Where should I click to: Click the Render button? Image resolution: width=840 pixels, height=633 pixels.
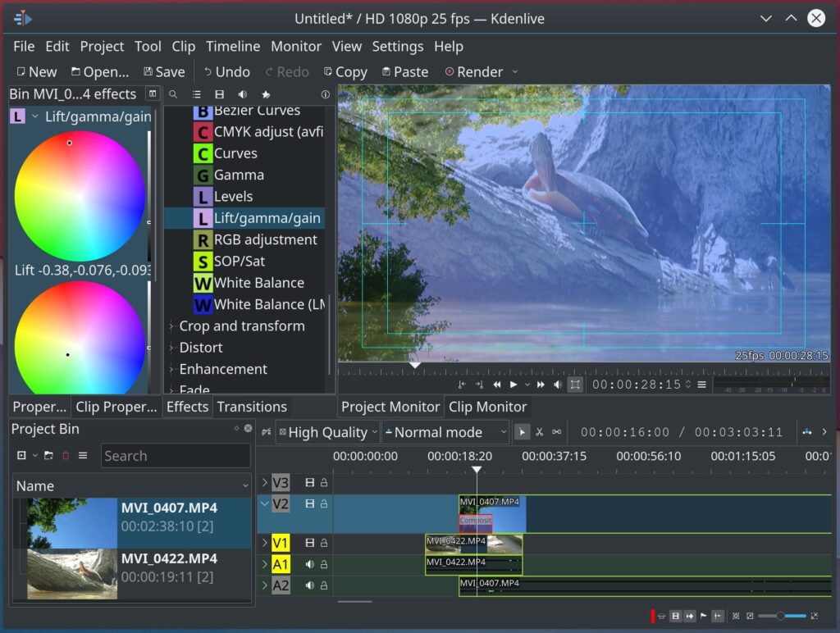pyautogui.click(x=474, y=72)
